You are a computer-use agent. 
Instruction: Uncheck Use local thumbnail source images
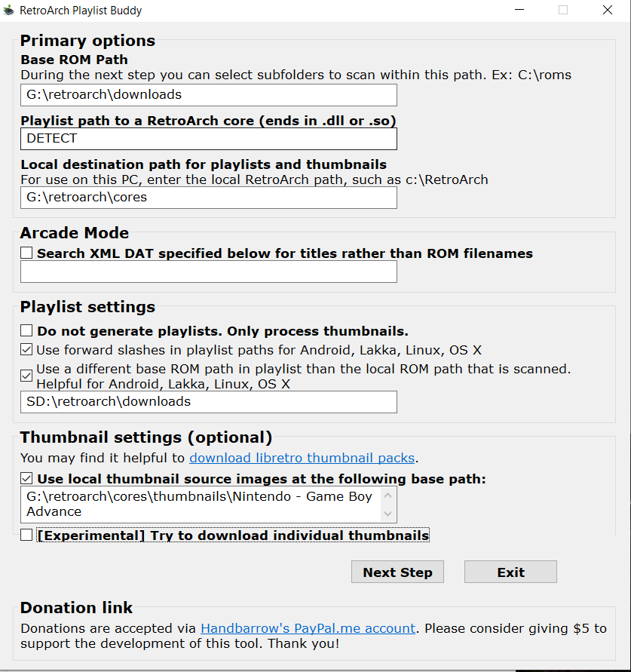click(26, 478)
